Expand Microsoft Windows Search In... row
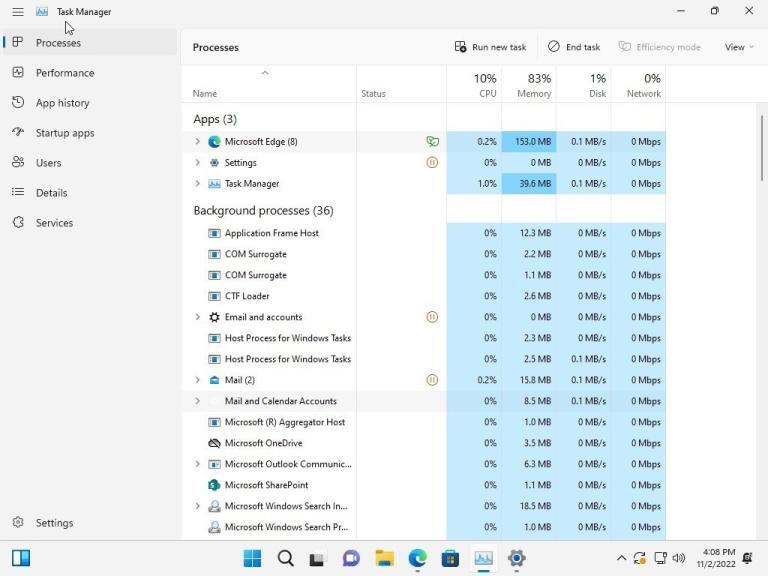 click(197, 506)
